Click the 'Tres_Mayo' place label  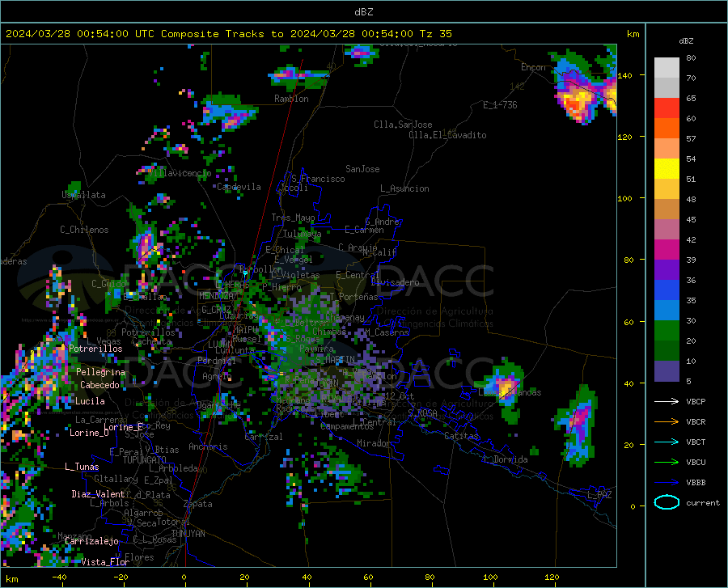point(293,218)
